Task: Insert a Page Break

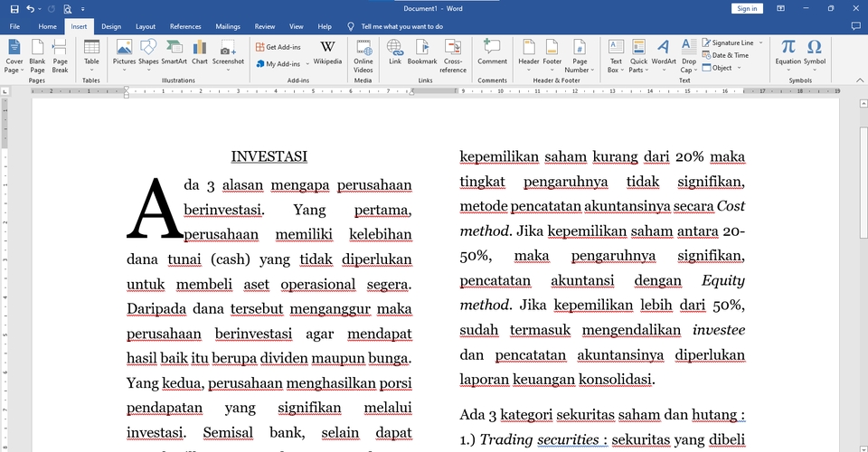Action: click(60, 56)
